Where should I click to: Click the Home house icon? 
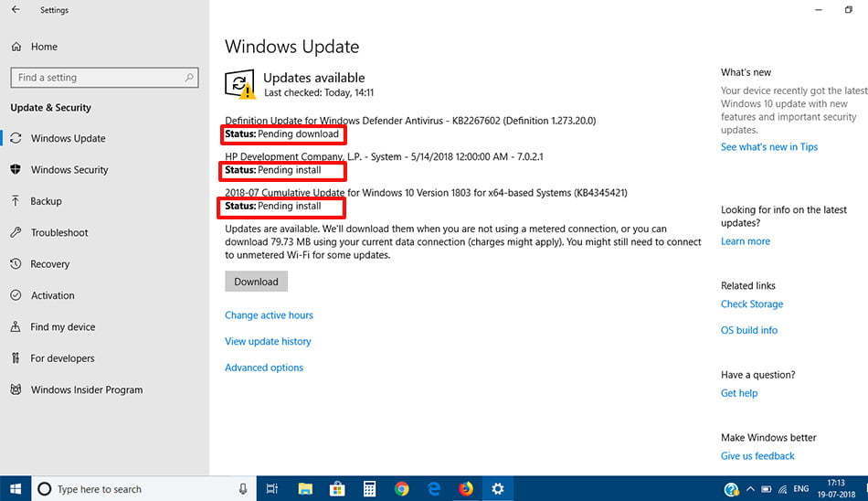(16, 48)
